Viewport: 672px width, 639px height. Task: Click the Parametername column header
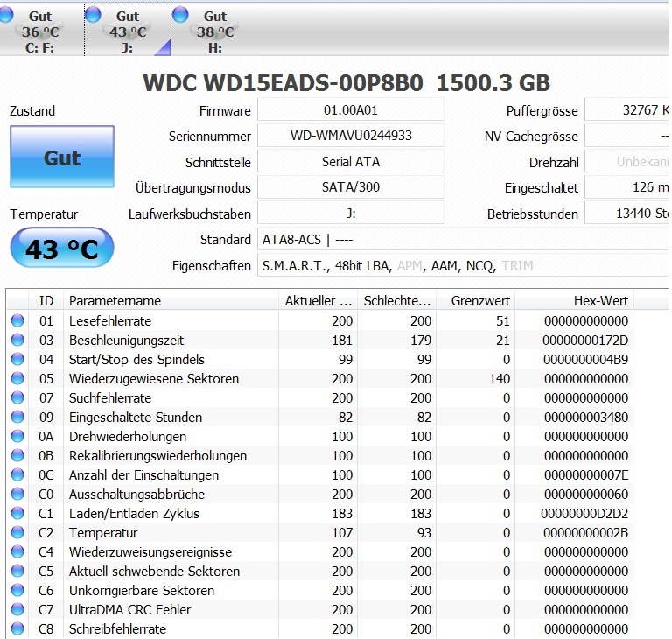coord(171,300)
